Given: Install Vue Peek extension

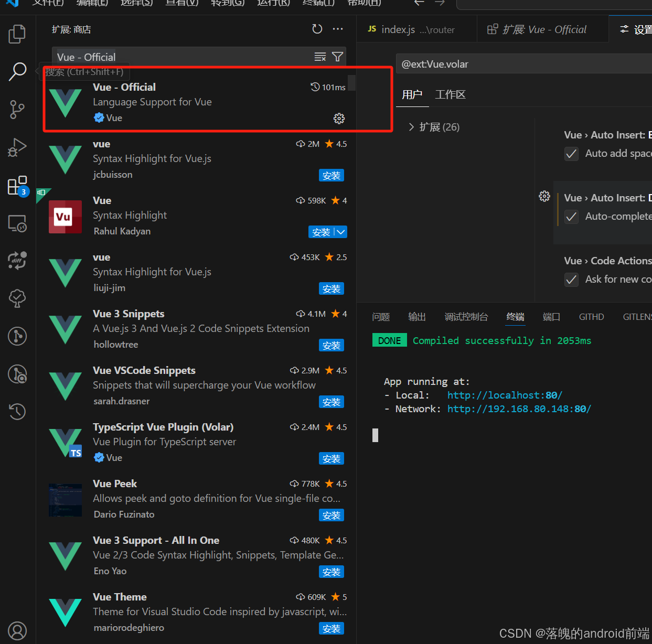Looking at the screenshot, I should [332, 515].
